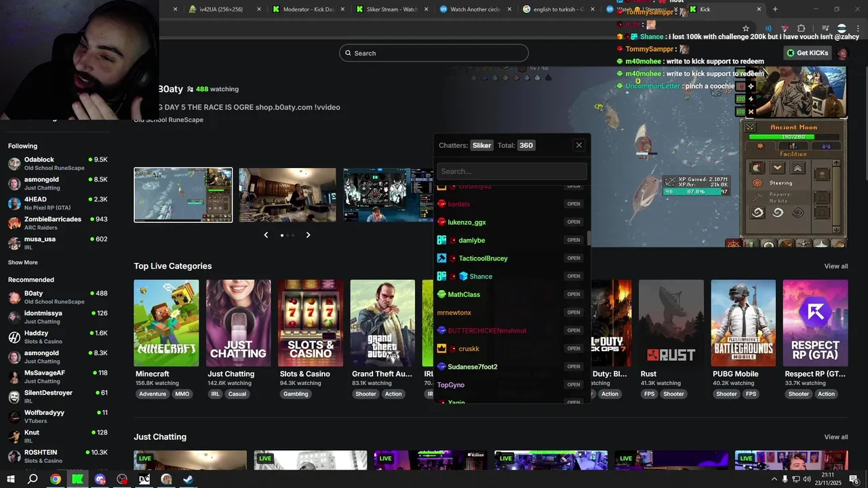Select second featured stream thumbnail
Screen dimensions: 868x488
(x=288, y=195)
